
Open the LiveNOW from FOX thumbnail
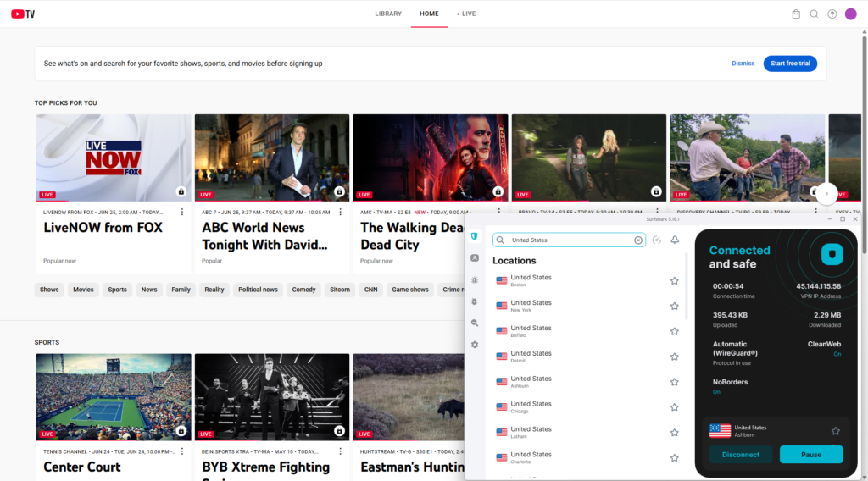point(114,158)
